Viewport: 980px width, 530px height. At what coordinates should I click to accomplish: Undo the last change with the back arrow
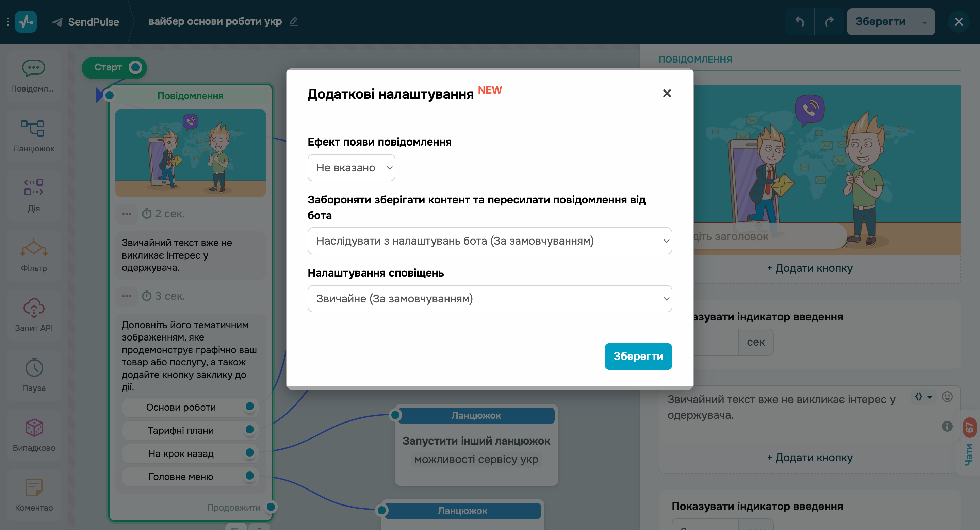click(x=799, y=22)
